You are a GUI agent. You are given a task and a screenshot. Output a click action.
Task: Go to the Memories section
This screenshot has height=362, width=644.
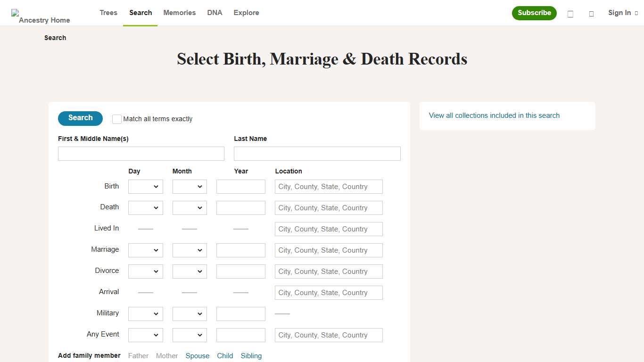[179, 13]
